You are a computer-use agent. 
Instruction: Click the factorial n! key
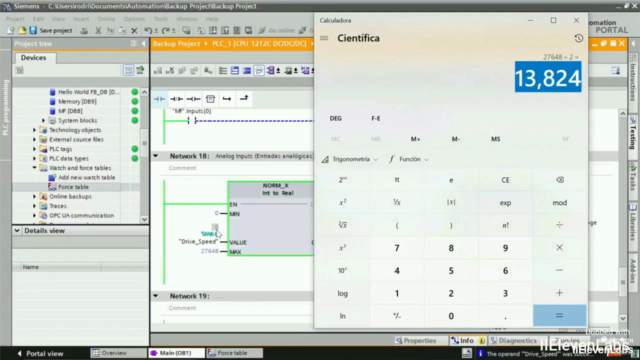(505, 225)
